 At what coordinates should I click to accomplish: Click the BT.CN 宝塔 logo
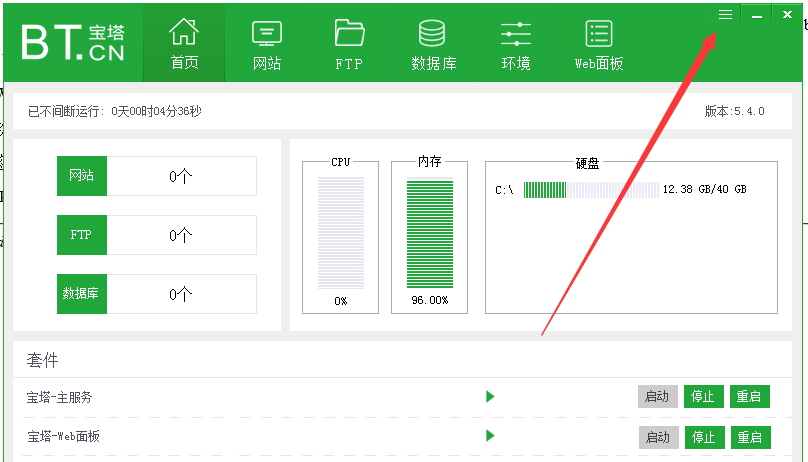click(73, 41)
